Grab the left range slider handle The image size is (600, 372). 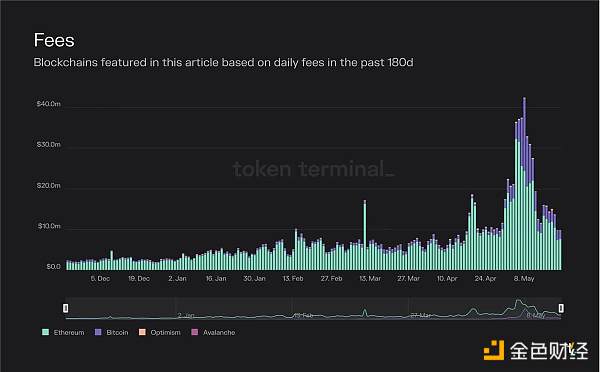click(66, 308)
